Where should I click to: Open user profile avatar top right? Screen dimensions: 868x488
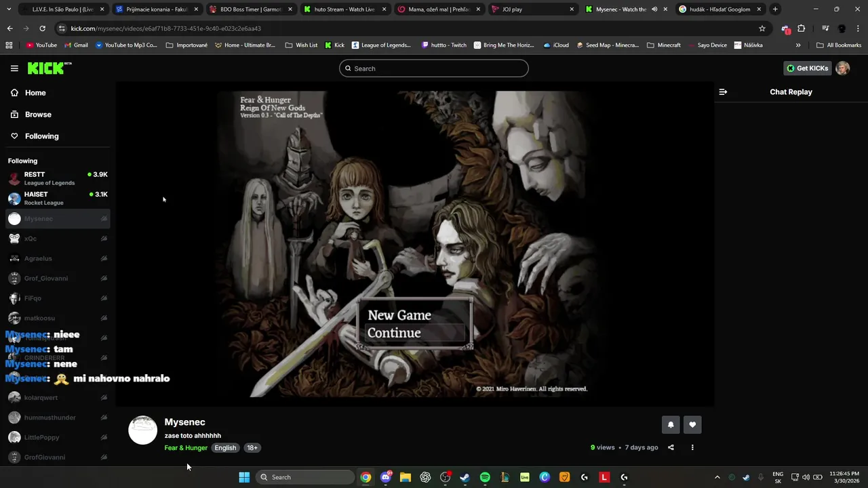pos(843,68)
